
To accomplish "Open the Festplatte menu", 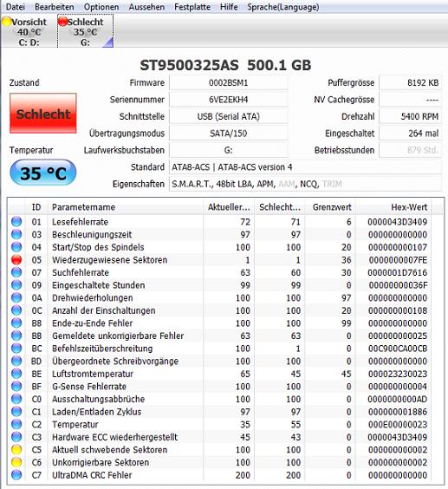I will pyautogui.click(x=192, y=7).
